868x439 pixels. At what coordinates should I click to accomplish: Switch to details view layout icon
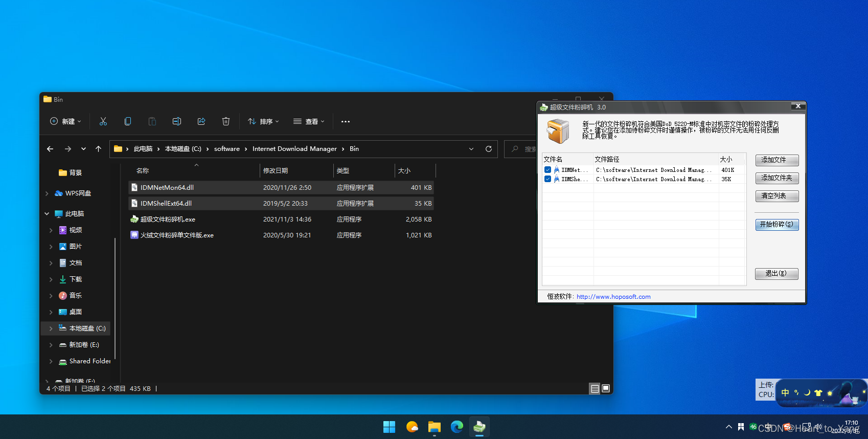(595, 389)
